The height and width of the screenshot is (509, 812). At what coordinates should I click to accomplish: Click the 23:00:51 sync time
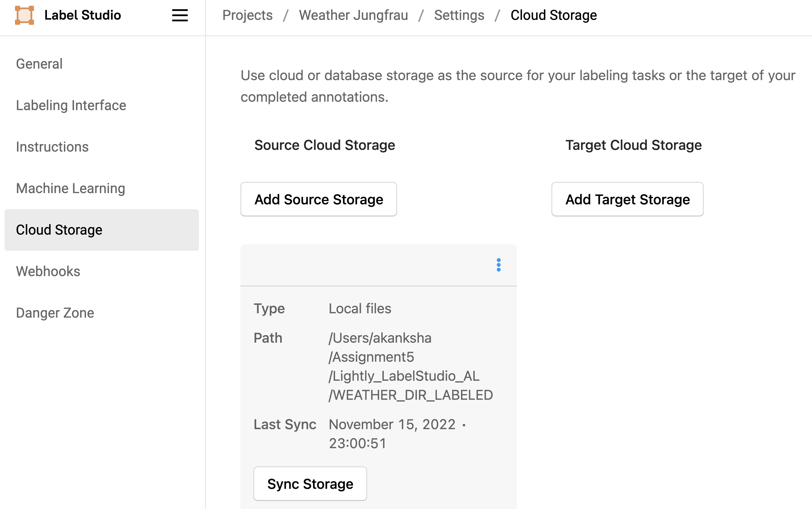357,443
